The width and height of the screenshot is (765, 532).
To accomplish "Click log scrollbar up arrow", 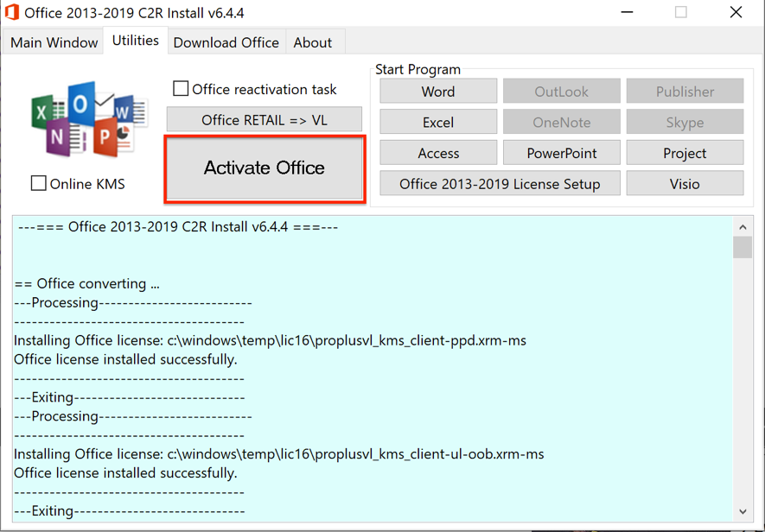I will click(x=743, y=227).
